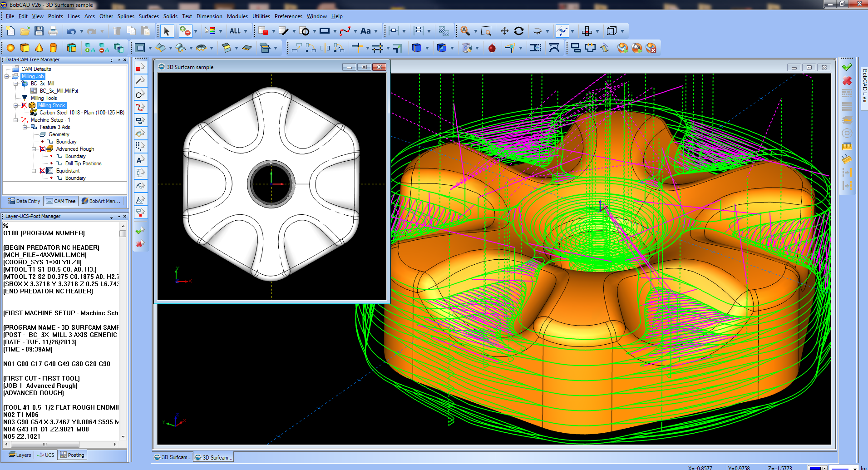Toggle the Advanced Rough operation checkbox
Image resolution: width=868 pixels, height=470 pixels.
click(x=42, y=149)
